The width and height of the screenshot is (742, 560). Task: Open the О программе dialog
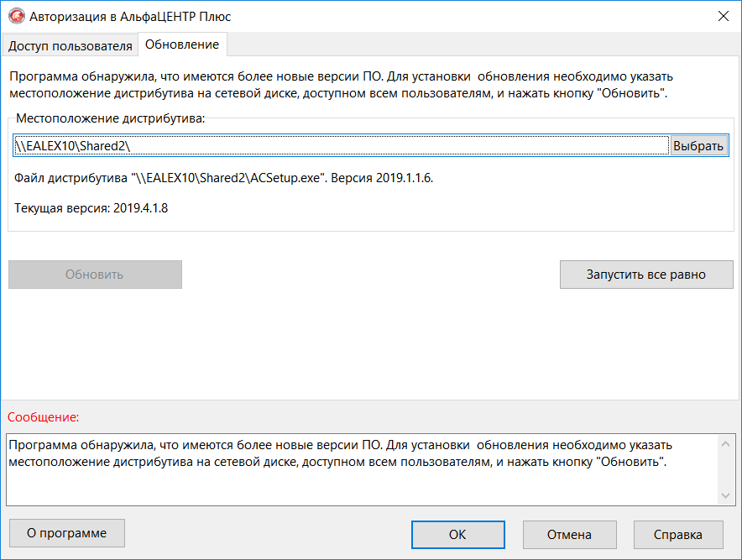tap(66, 533)
